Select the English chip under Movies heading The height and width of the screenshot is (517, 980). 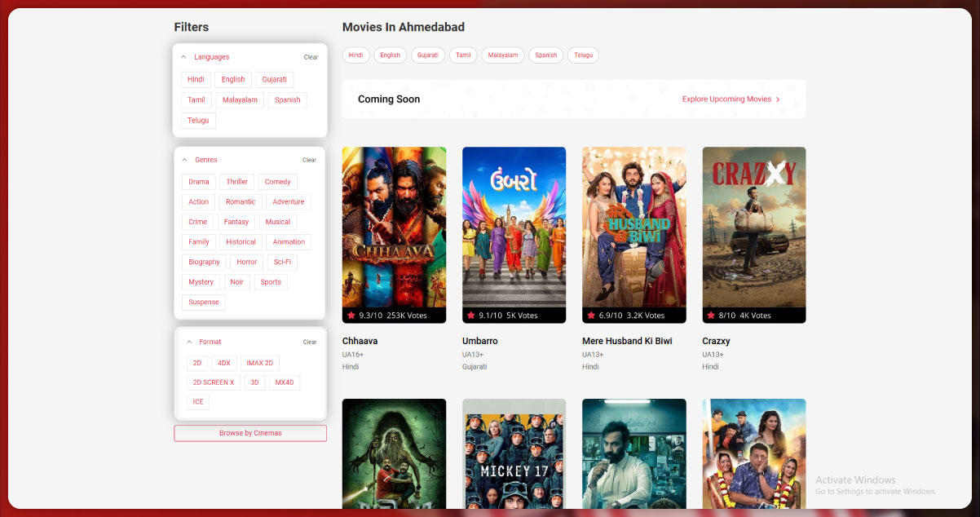click(x=391, y=55)
